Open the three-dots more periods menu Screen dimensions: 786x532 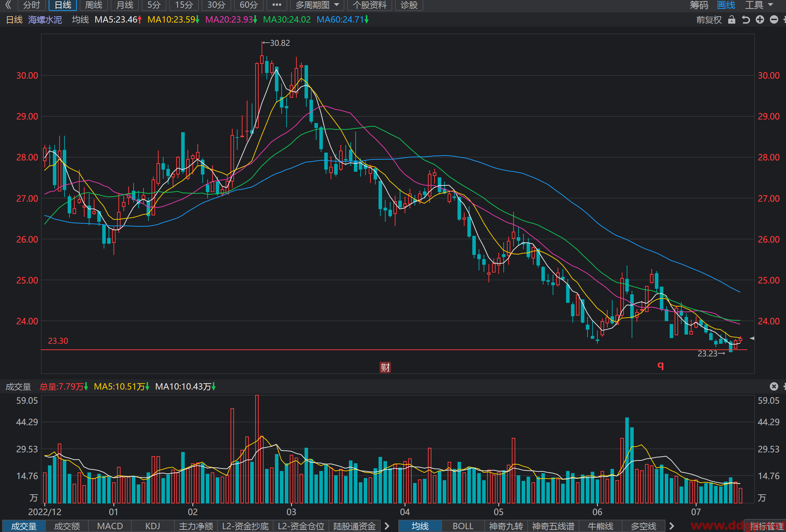277,5
